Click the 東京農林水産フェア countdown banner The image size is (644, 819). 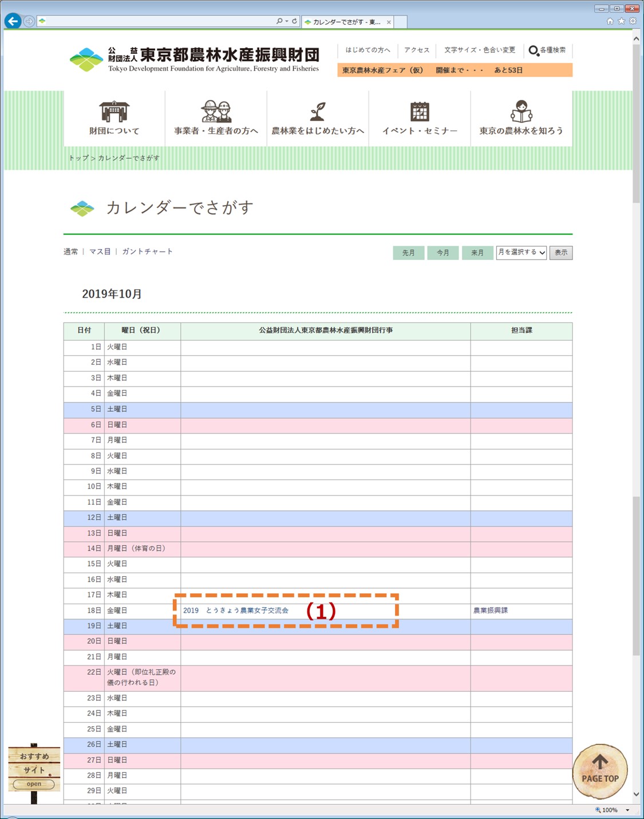(x=455, y=70)
